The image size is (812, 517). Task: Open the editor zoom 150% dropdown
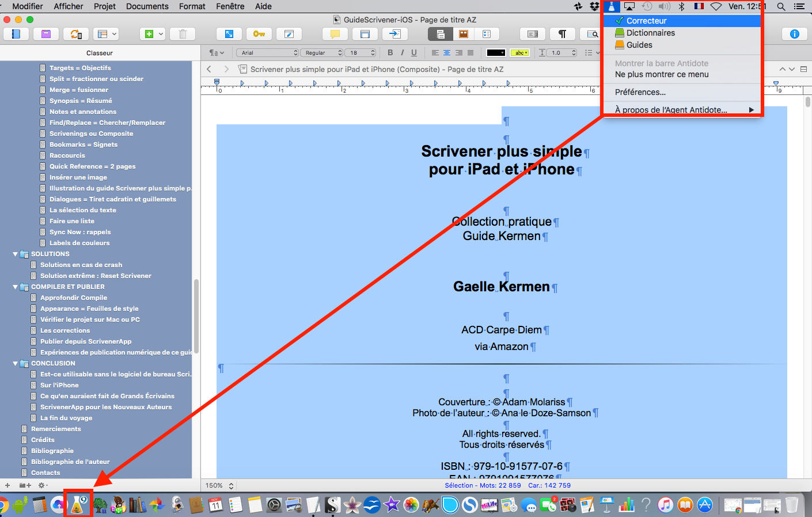coord(219,485)
